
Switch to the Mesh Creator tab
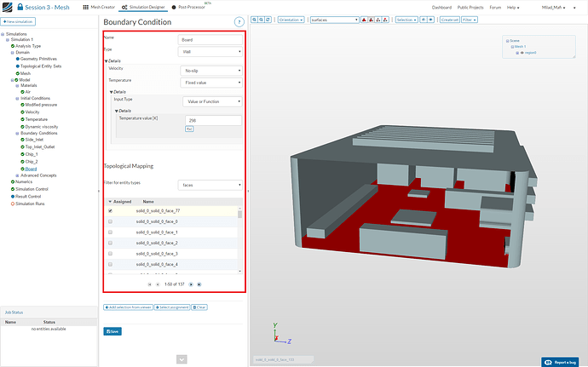(x=98, y=7)
